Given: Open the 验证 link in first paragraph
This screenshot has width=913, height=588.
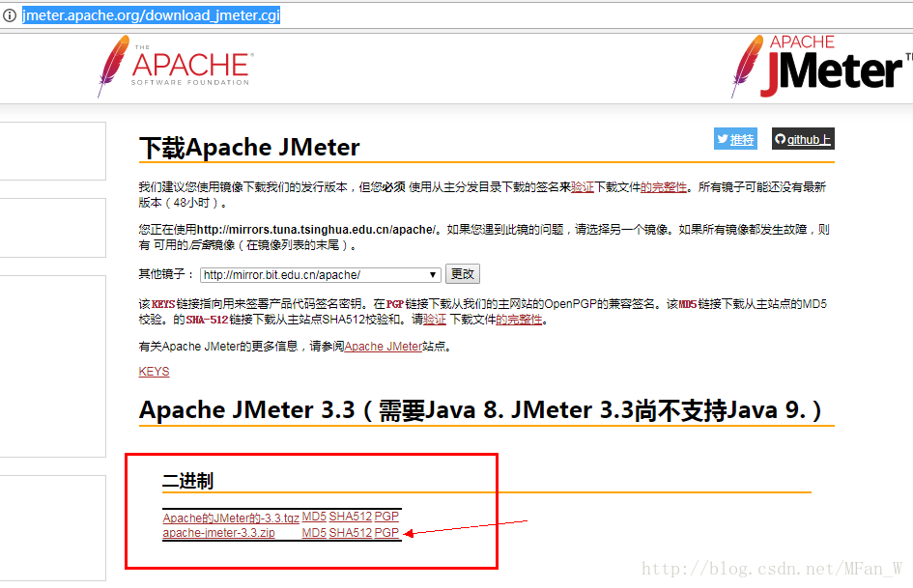Looking at the screenshot, I should click(x=583, y=187).
